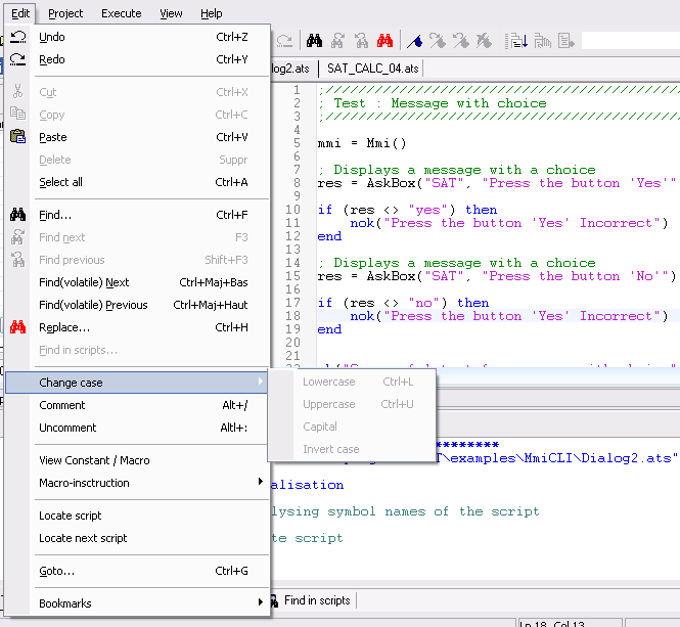Click the greyed redo toolbar icon

284,41
